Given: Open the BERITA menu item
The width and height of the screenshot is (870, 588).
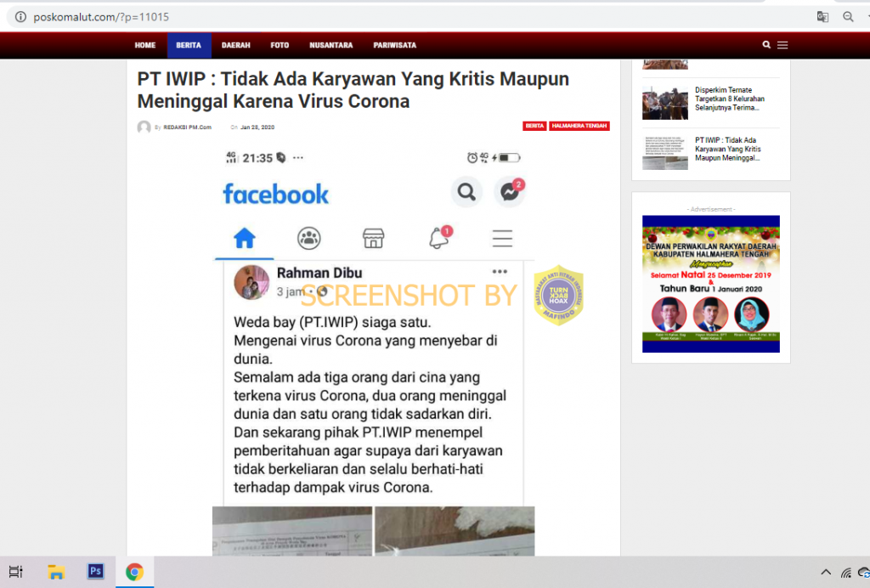Looking at the screenshot, I should (189, 46).
